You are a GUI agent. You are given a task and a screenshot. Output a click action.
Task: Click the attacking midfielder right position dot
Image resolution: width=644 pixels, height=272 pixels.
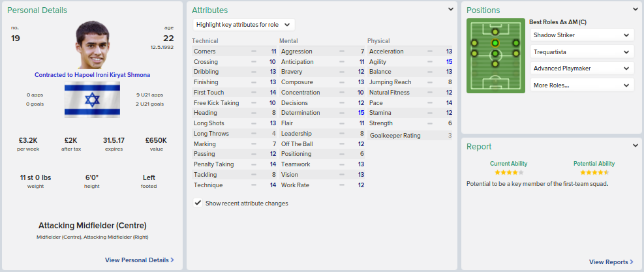[x=516, y=43]
